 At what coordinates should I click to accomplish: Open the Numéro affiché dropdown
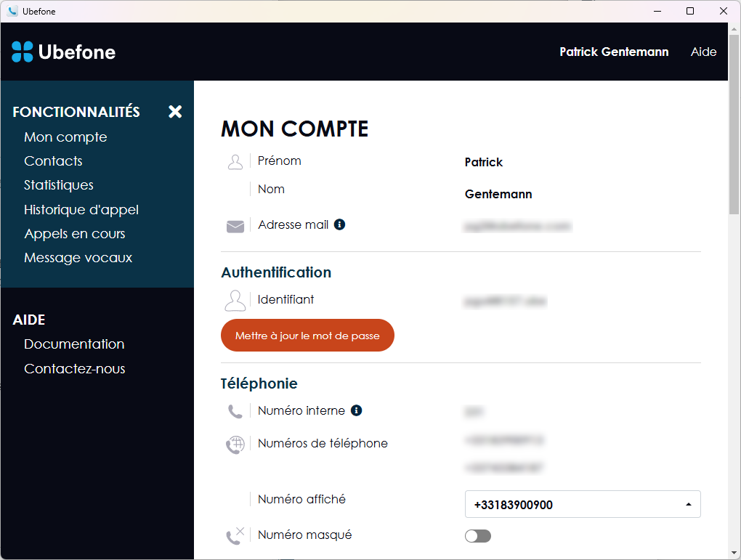583,504
